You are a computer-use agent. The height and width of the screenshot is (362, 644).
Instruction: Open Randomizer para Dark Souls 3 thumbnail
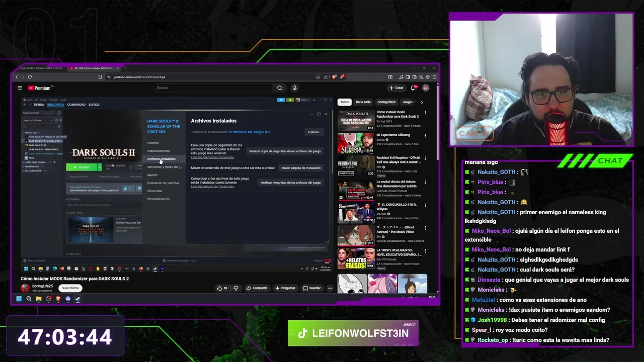tap(356, 120)
